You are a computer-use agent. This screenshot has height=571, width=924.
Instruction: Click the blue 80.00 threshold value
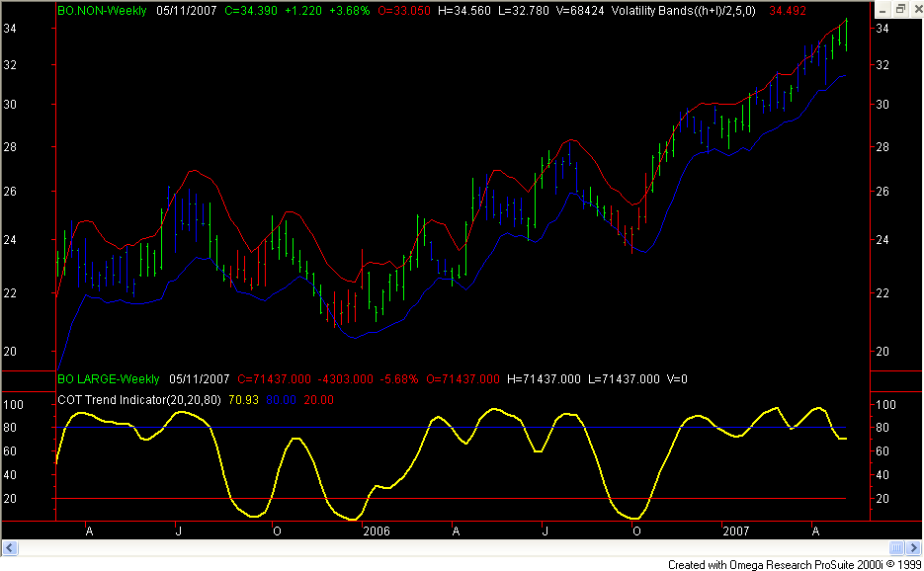(281, 399)
